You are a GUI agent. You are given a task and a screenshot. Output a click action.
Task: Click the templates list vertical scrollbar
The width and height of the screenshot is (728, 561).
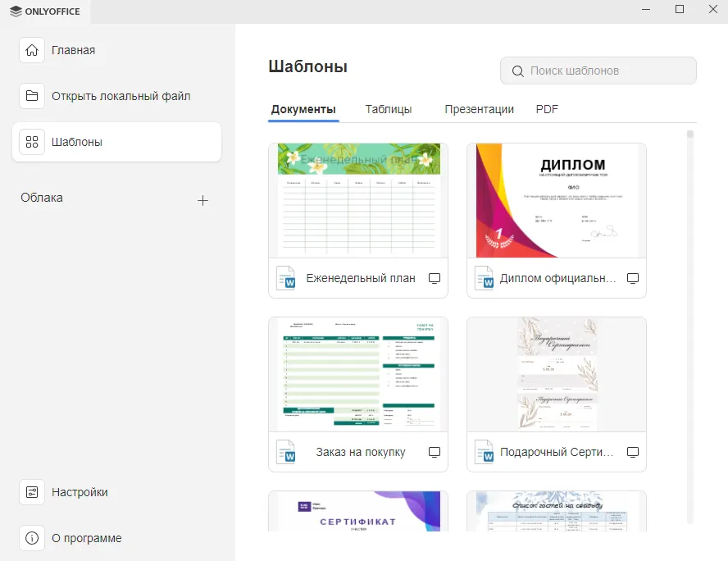click(690, 328)
